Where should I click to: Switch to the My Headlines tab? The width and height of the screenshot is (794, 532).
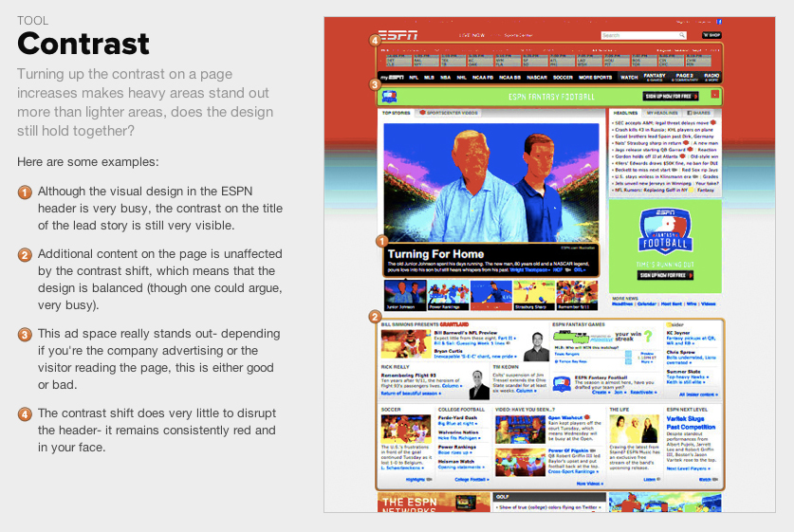click(662, 113)
